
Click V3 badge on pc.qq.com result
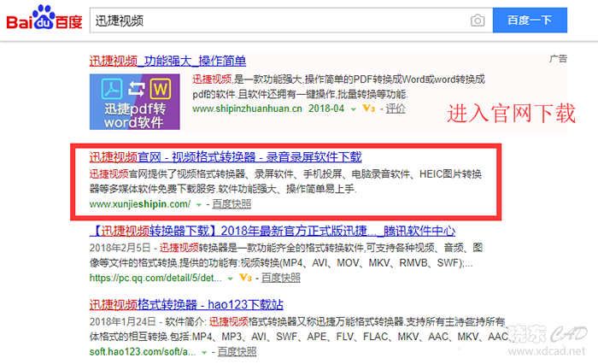coord(246,278)
